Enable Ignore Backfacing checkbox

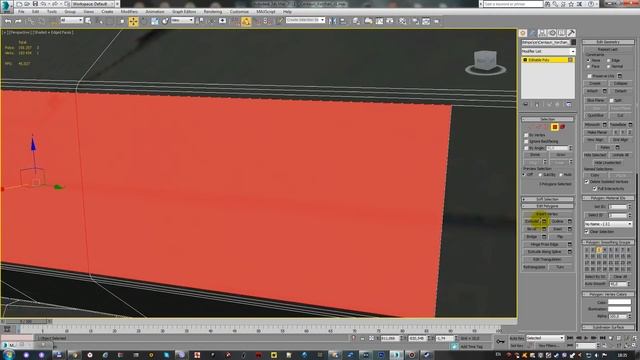point(526,141)
